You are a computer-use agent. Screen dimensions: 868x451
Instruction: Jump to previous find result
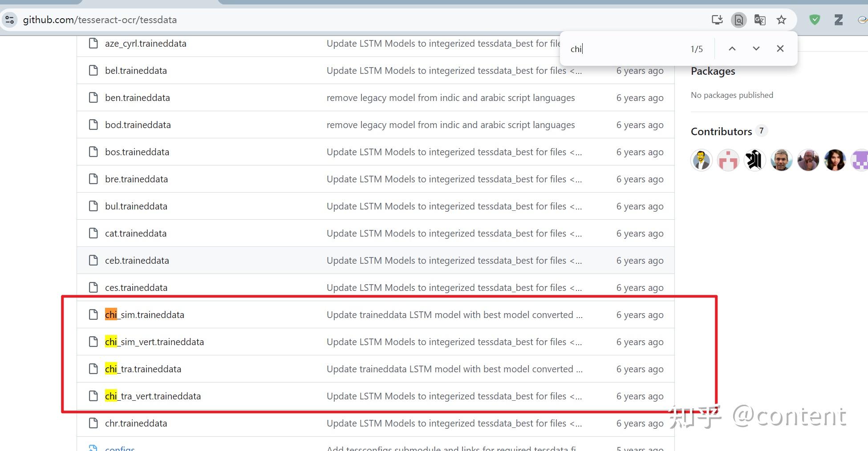(732, 48)
